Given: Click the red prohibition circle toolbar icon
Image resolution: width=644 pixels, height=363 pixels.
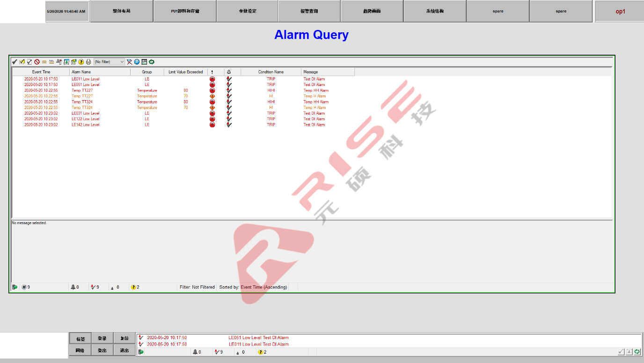Looking at the screenshot, I should [37, 62].
